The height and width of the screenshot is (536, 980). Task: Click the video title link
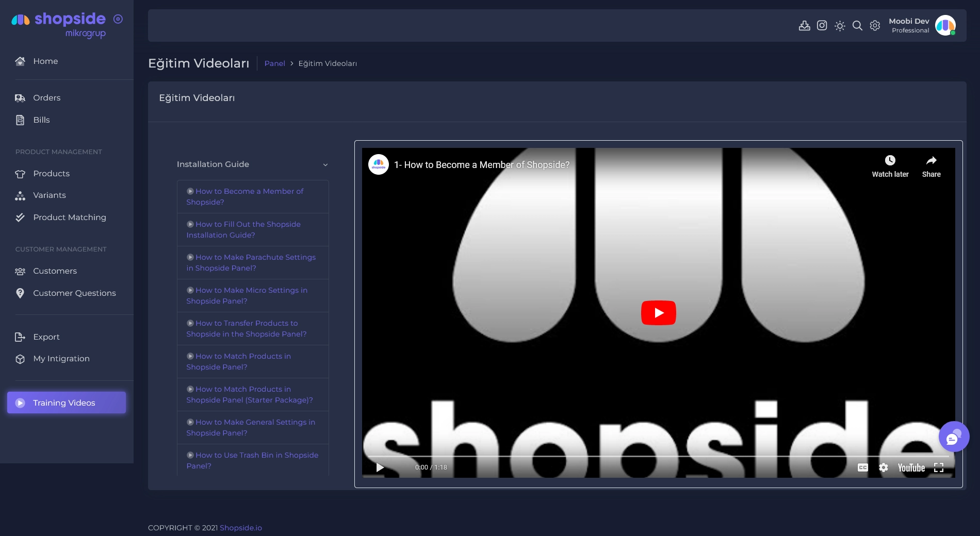point(482,165)
